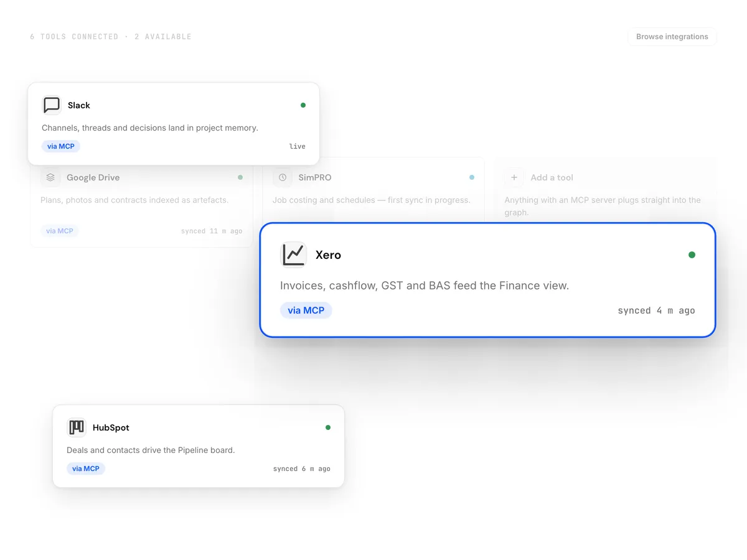This screenshot has height=560, width=747.
Task: Open Browse integrations
Action: click(672, 37)
